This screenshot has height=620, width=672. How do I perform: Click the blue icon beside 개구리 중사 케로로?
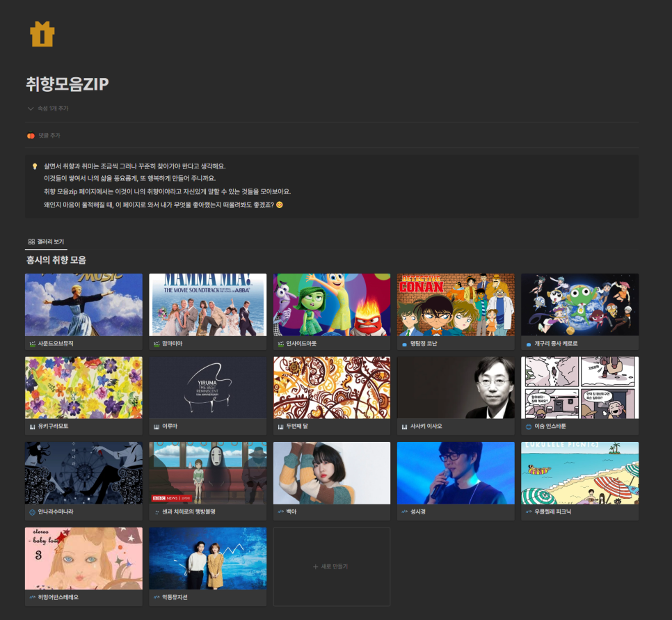click(x=529, y=344)
